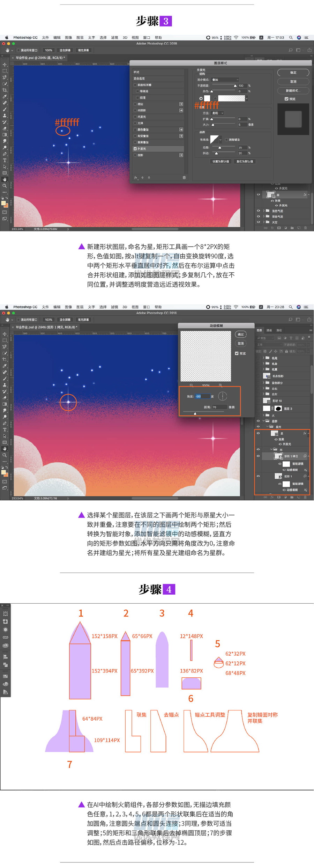The height and width of the screenshot is (868, 314).
Task: Expand the 蓝色部分 layer group
Action: pos(264,383)
